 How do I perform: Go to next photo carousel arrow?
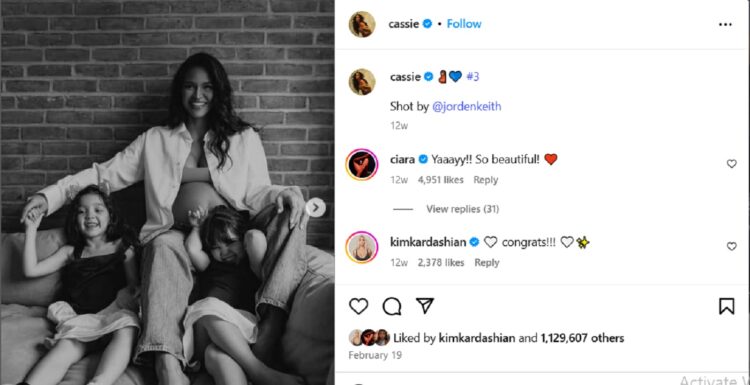[315, 208]
